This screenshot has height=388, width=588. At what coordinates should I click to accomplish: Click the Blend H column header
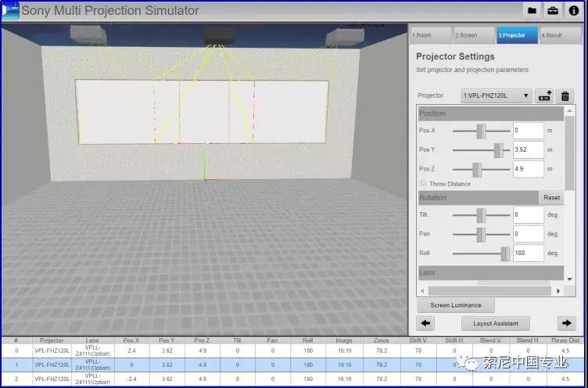527,340
